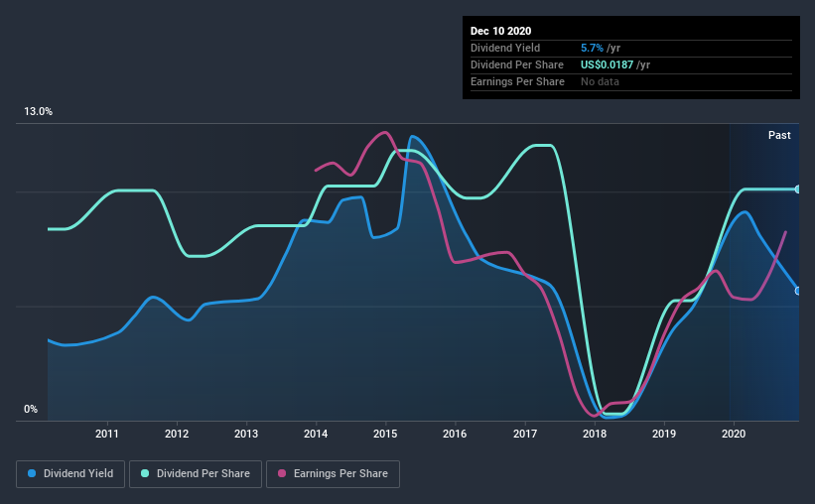The image size is (815, 504).
Task: Click the pink Earnings Per Share legend dot
Action: coord(282,473)
